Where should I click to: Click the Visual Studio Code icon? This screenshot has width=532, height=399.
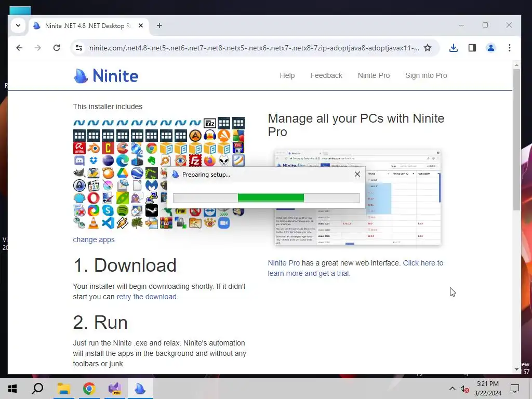pos(108,223)
